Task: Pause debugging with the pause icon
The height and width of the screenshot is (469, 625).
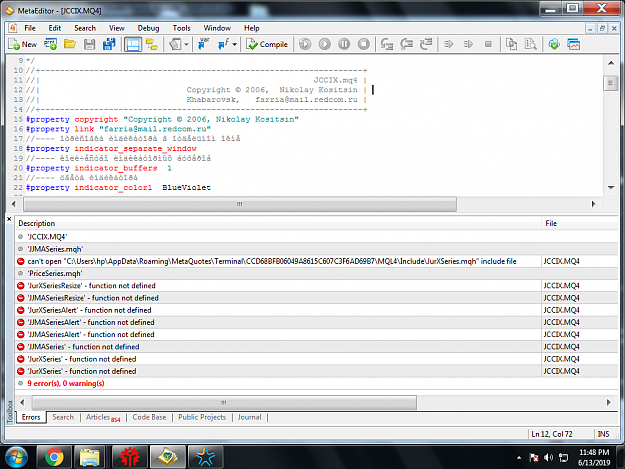Action: click(344, 44)
